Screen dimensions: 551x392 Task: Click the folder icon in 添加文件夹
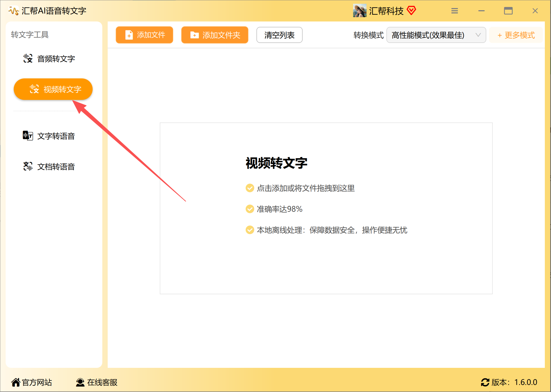(x=194, y=35)
